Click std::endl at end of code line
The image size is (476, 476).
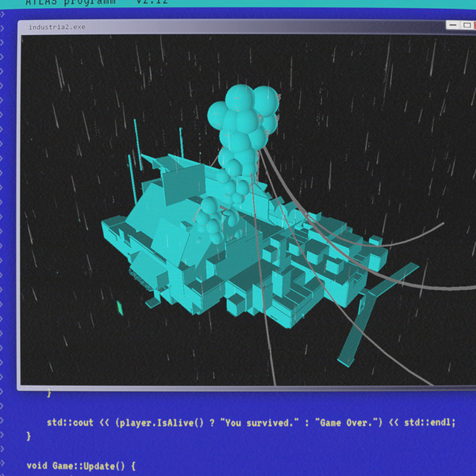428,422
